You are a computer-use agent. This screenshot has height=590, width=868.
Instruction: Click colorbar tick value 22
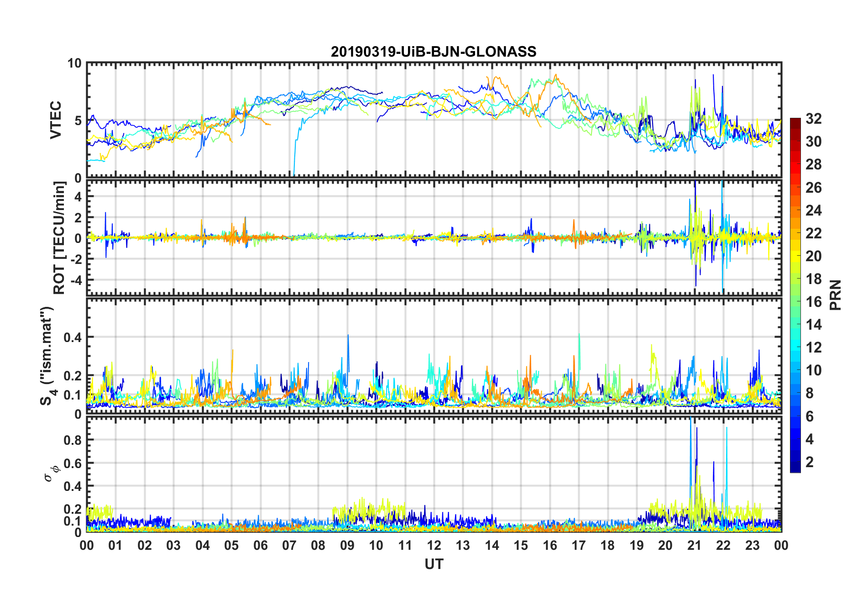point(813,233)
